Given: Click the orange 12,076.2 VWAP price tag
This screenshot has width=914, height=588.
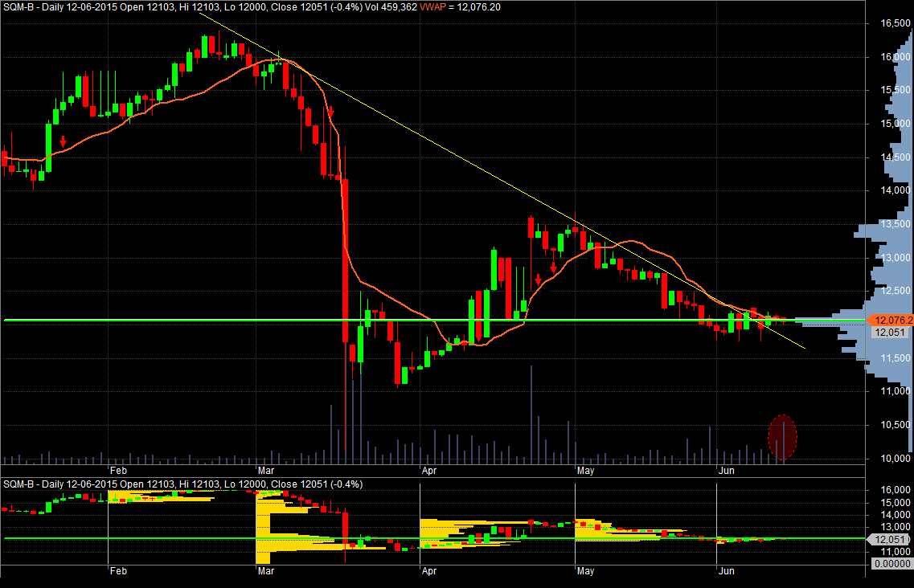Looking at the screenshot, I should [890, 320].
